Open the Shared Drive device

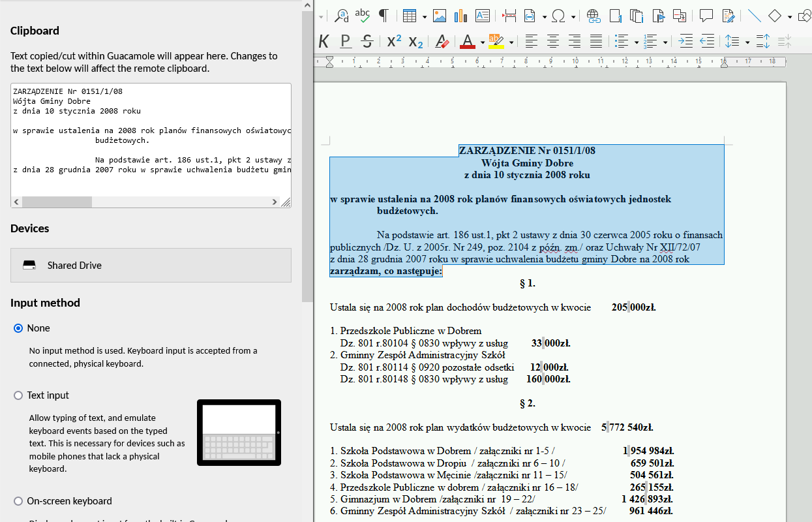tap(151, 266)
